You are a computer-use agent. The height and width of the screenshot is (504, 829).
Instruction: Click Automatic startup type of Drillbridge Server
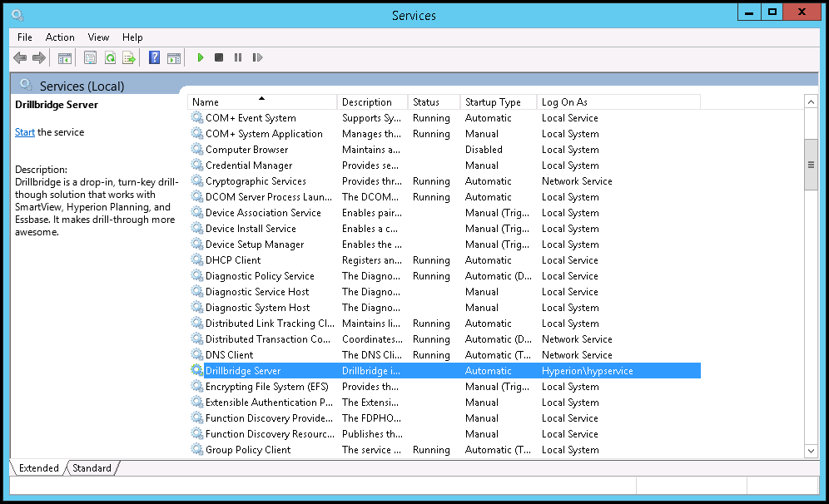pyautogui.click(x=488, y=371)
